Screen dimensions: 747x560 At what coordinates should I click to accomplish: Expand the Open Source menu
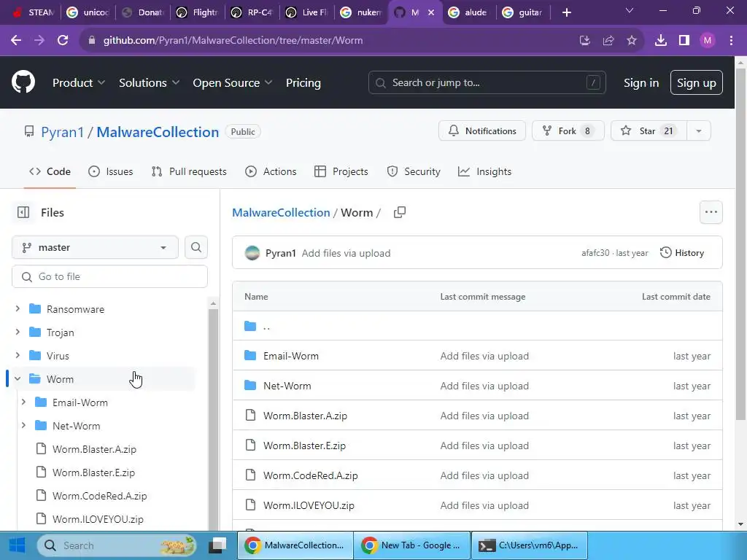click(x=233, y=82)
